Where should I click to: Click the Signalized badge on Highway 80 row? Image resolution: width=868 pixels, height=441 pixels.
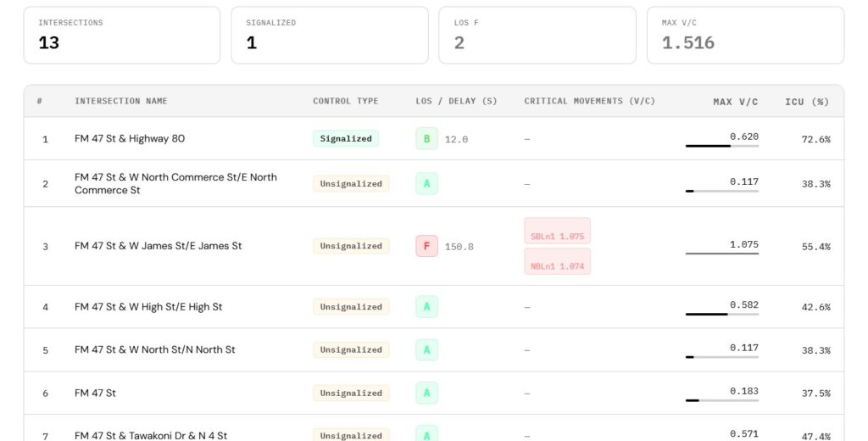click(346, 138)
